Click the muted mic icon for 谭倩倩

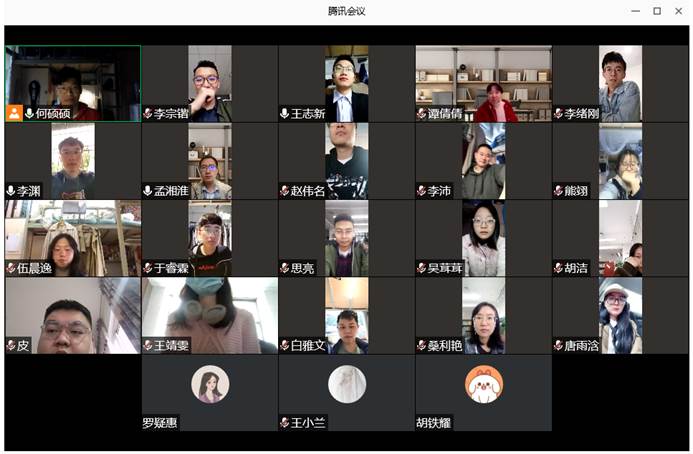422,114
